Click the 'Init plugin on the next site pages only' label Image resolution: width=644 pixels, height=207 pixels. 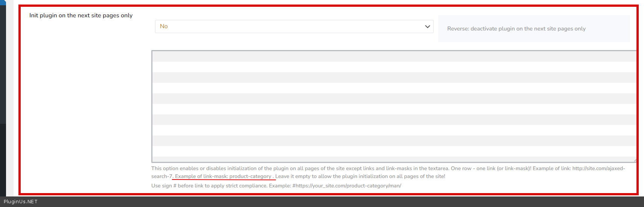click(x=81, y=15)
